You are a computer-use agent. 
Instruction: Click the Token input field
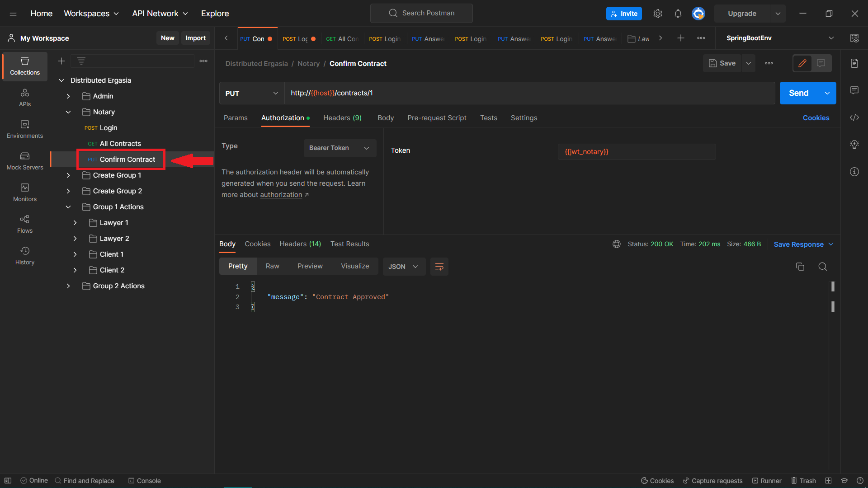coord(637,152)
